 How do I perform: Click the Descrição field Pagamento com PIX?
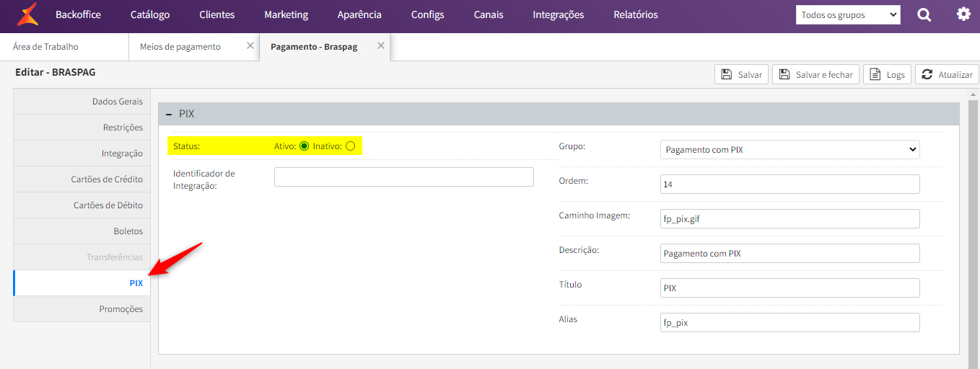(790, 253)
